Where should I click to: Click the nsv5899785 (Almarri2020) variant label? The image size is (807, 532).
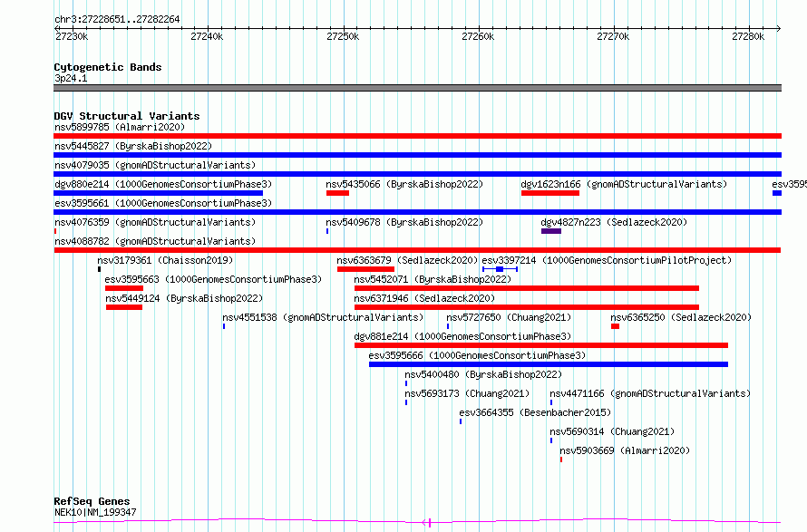point(120,127)
